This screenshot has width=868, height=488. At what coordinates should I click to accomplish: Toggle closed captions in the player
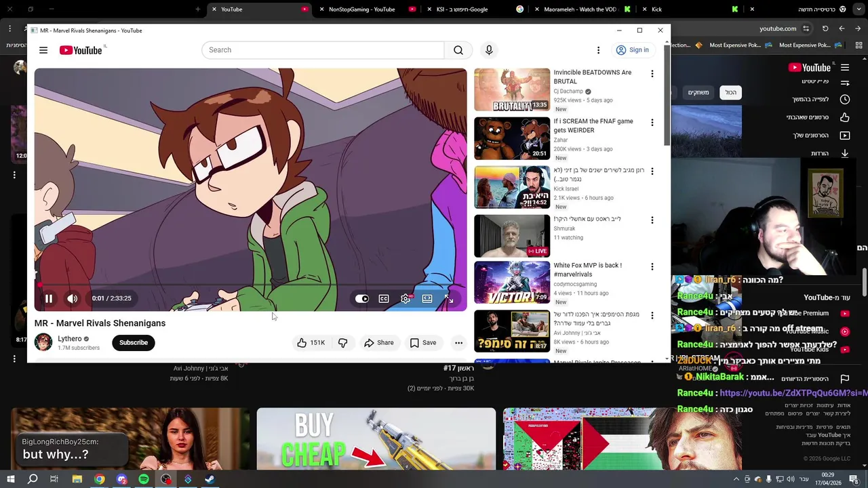tap(384, 299)
